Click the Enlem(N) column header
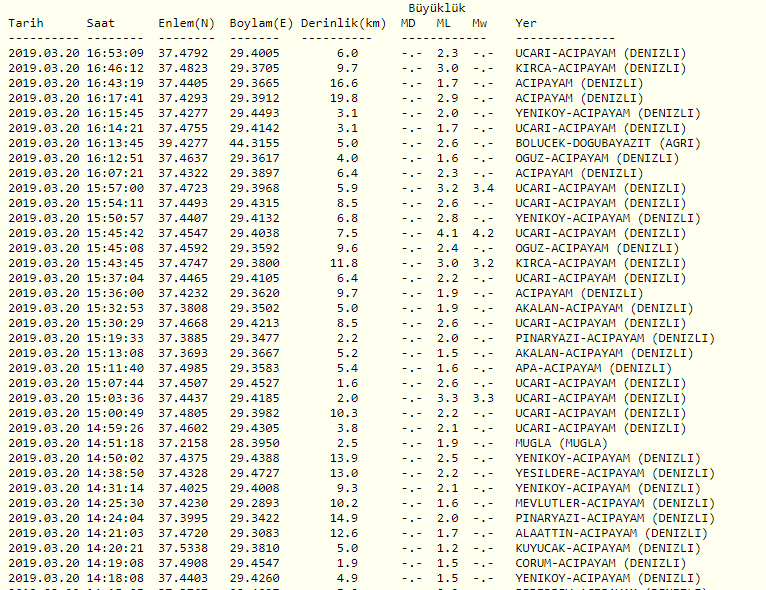 tap(187, 23)
